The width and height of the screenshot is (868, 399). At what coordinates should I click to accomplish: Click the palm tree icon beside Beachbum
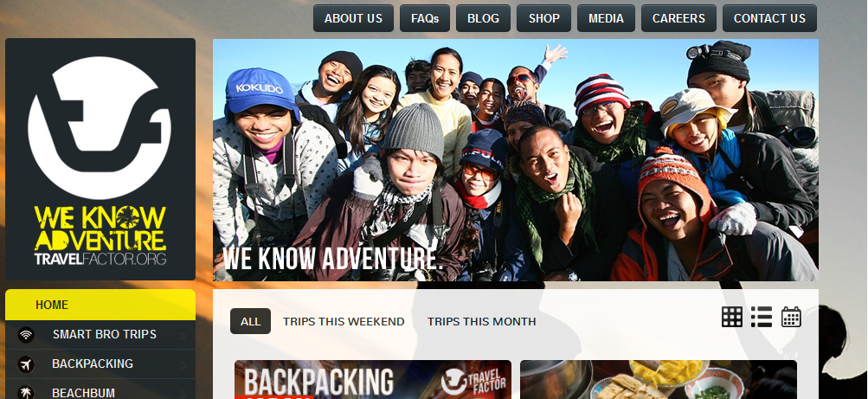(x=25, y=392)
